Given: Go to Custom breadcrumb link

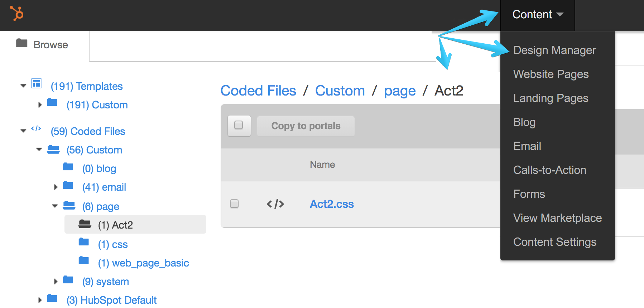Looking at the screenshot, I should tap(340, 91).
